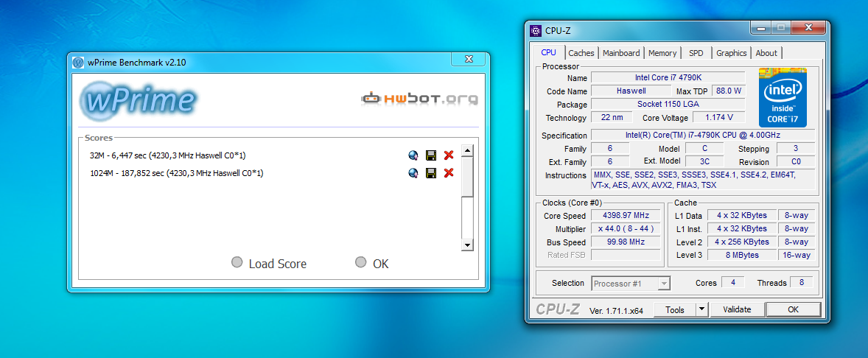Image resolution: width=868 pixels, height=358 pixels.
Task: Click the Max TDP value 88.0 W
Action: coord(728,91)
